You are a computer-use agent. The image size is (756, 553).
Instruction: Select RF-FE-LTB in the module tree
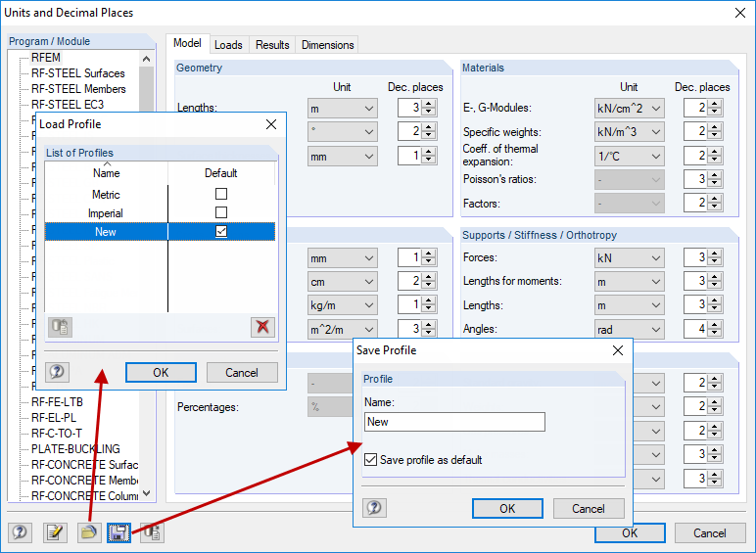coord(57,401)
